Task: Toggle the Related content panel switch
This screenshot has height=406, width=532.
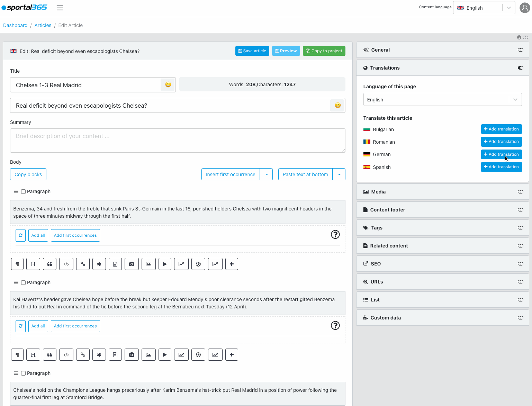Action: tap(520, 246)
